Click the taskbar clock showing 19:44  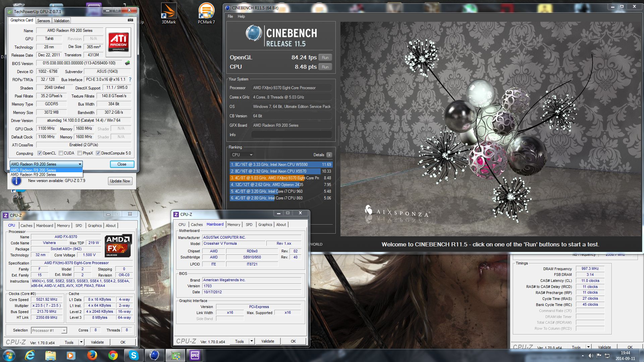625,356
